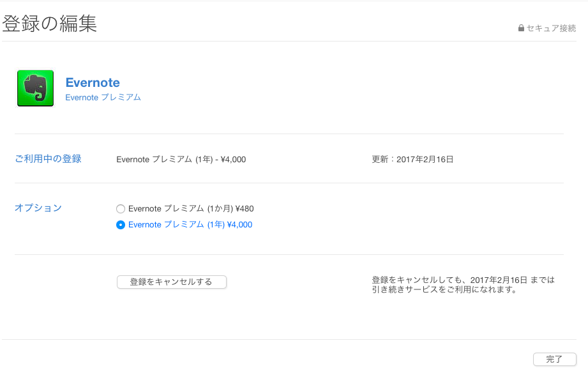588x382 pixels.
Task: Click the セキュア接続 text
Action: click(551, 29)
